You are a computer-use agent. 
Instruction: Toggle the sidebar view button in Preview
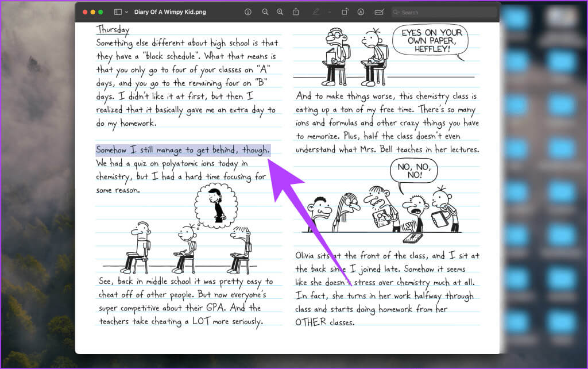[x=118, y=12]
